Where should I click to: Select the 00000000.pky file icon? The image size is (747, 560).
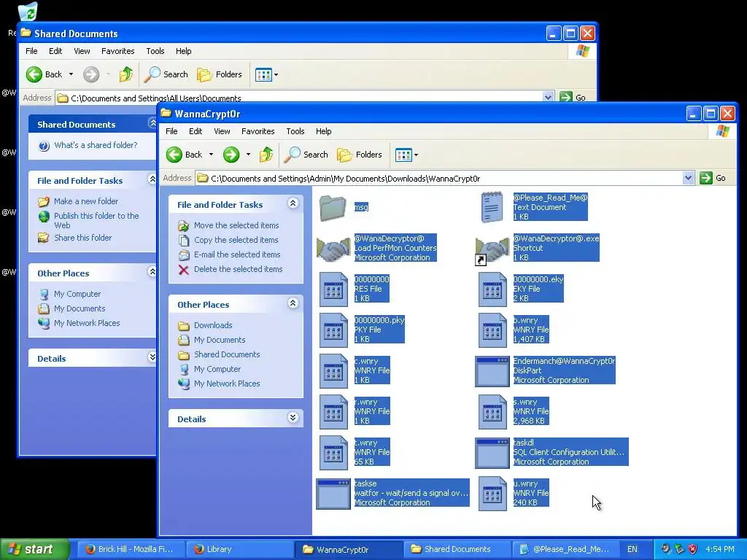coord(333,330)
